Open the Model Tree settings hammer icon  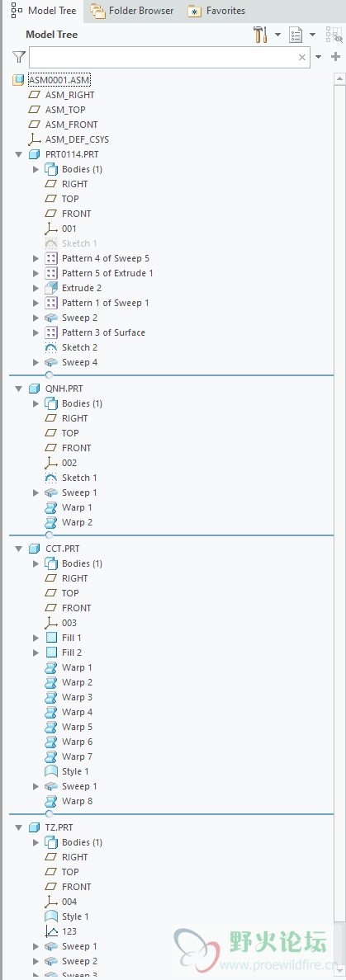[261, 35]
